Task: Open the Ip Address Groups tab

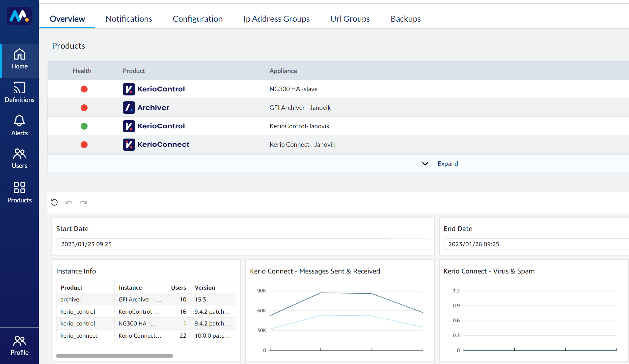Action: 276,19
